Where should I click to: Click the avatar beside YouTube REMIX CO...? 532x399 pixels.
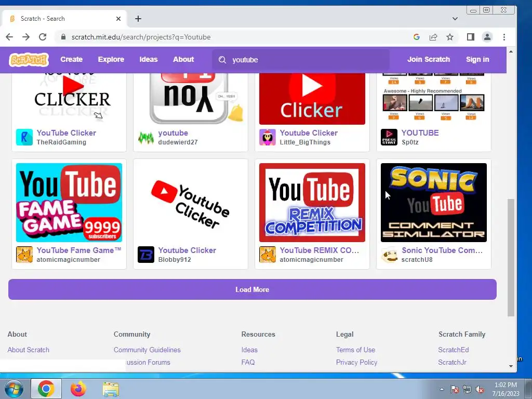(268, 255)
